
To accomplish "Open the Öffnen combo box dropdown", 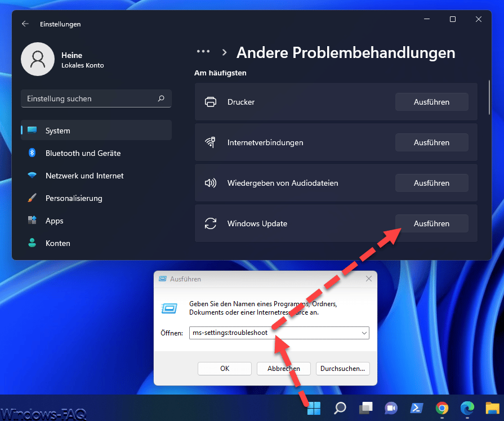I will [x=364, y=333].
